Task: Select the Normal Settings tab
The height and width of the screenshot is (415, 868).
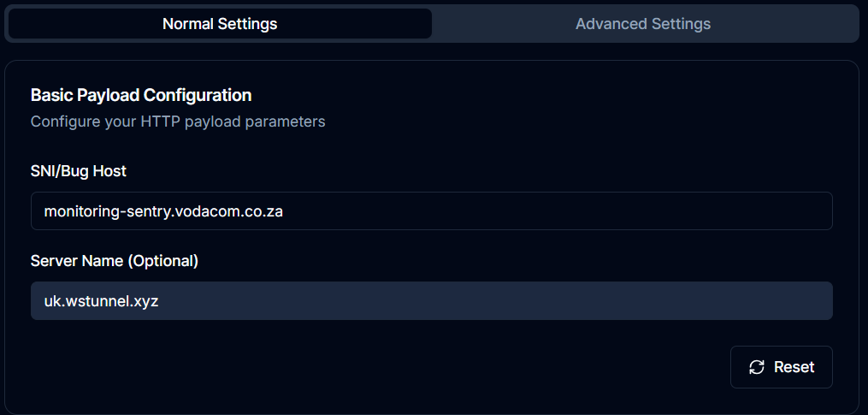Action: [x=220, y=24]
